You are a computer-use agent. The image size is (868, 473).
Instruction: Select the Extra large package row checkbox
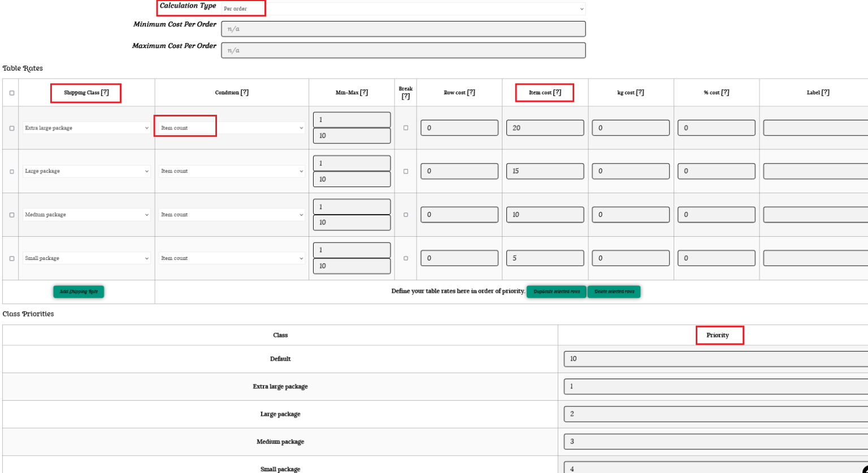12,128
